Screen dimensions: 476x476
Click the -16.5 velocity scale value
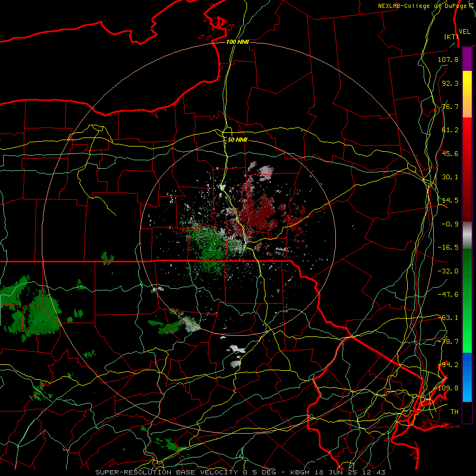[448, 248]
